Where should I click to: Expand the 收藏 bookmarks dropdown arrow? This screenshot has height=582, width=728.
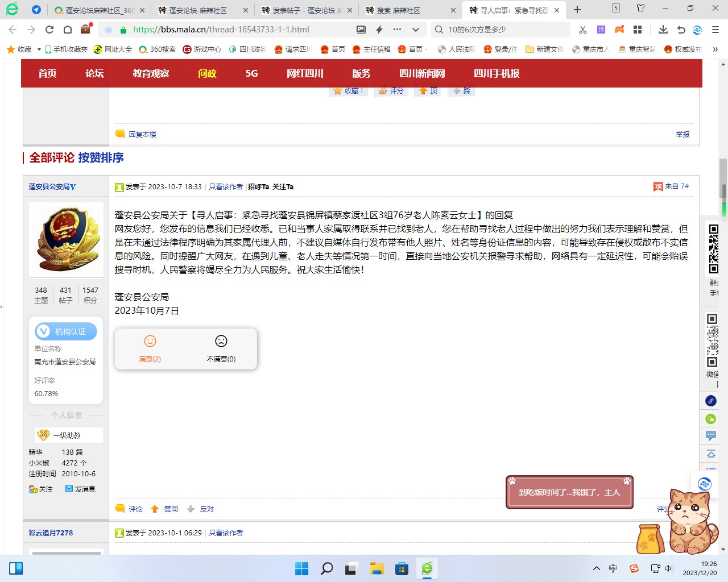[x=39, y=49]
